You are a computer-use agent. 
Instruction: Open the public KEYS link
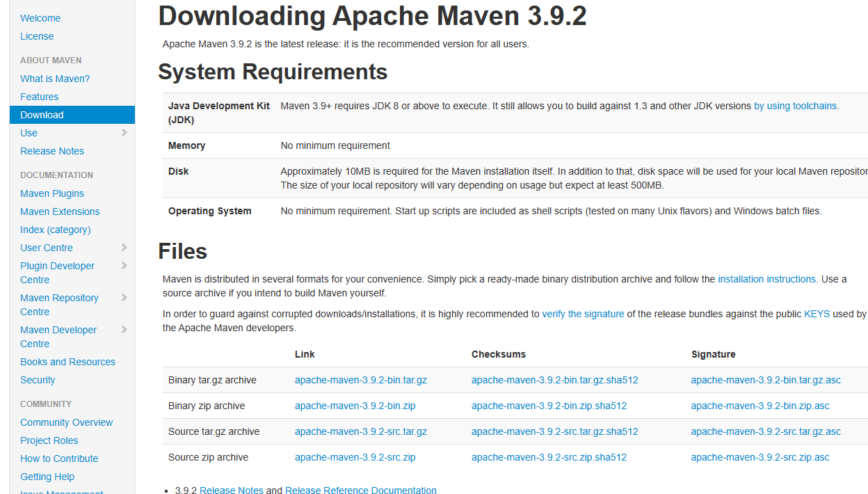click(817, 314)
